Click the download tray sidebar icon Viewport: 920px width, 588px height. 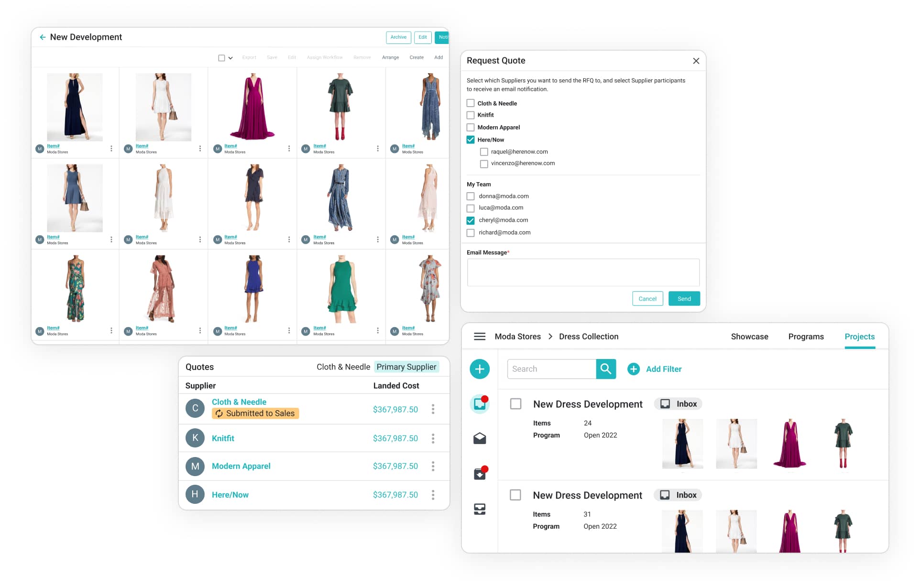[480, 474]
